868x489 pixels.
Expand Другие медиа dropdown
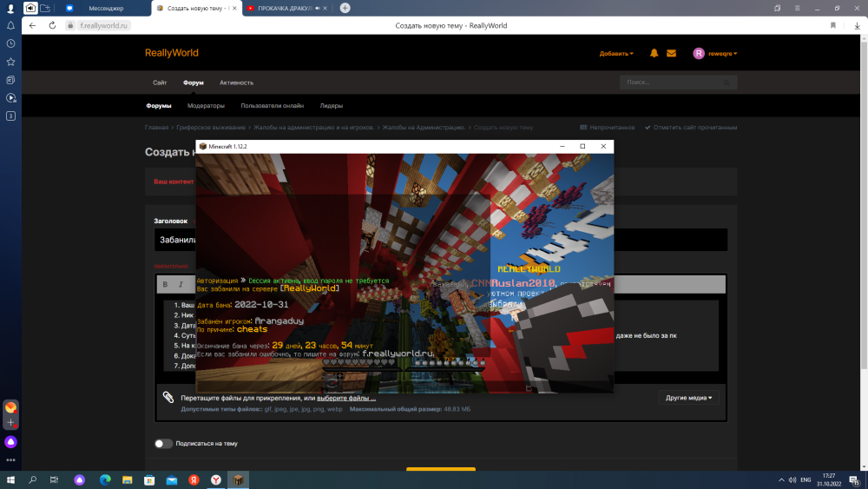click(688, 398)
